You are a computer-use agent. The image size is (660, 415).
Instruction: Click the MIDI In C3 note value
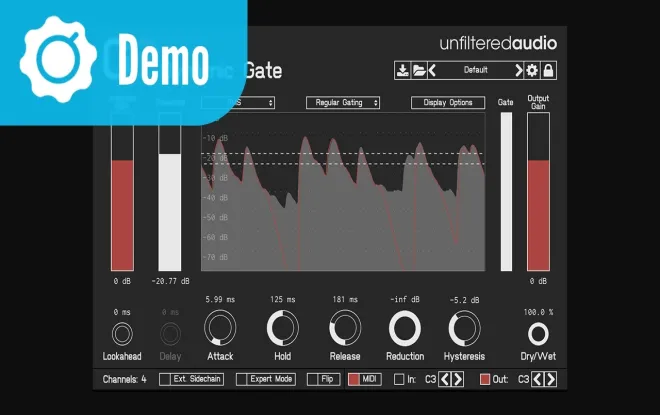(431, 380)
